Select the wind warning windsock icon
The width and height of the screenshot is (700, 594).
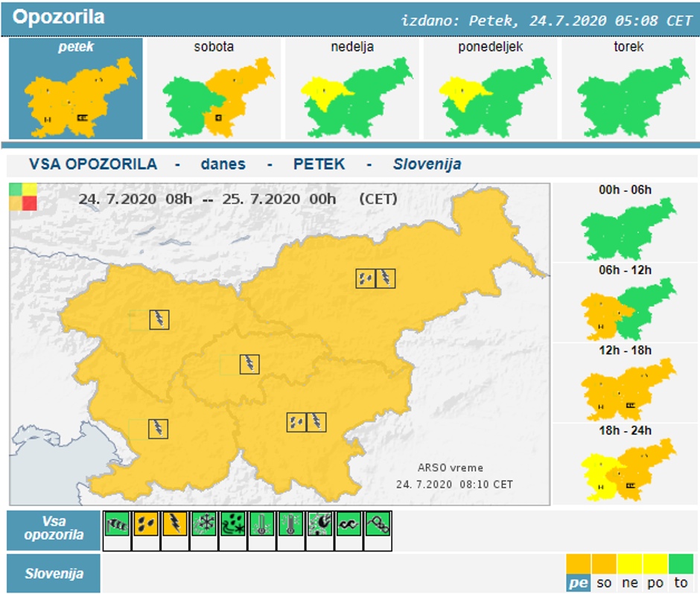116,523
